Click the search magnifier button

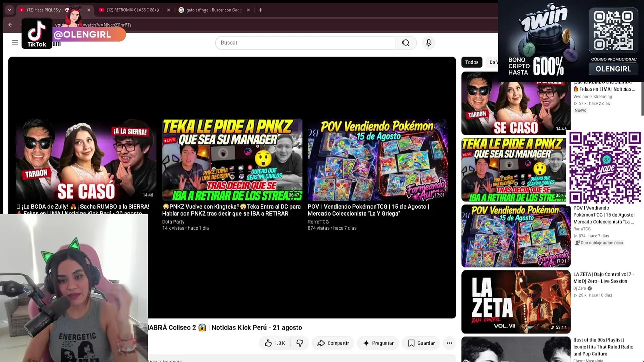pyautogui.click(x=406, y=43)
